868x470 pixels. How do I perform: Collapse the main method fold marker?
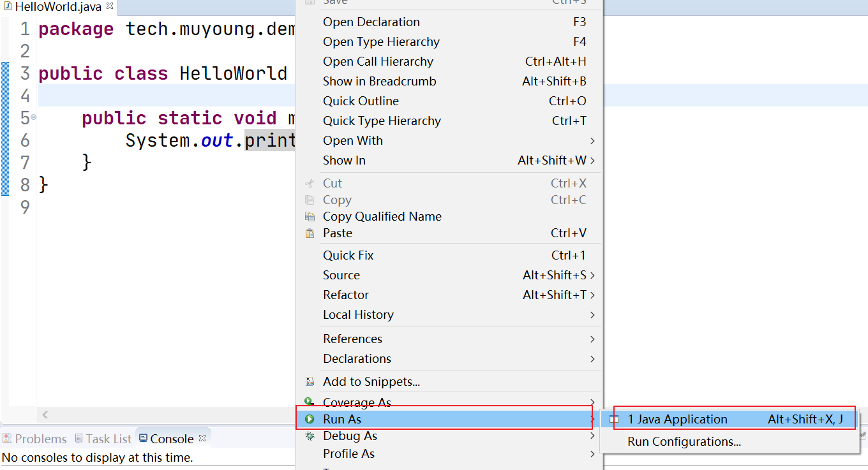coord(33,117)
